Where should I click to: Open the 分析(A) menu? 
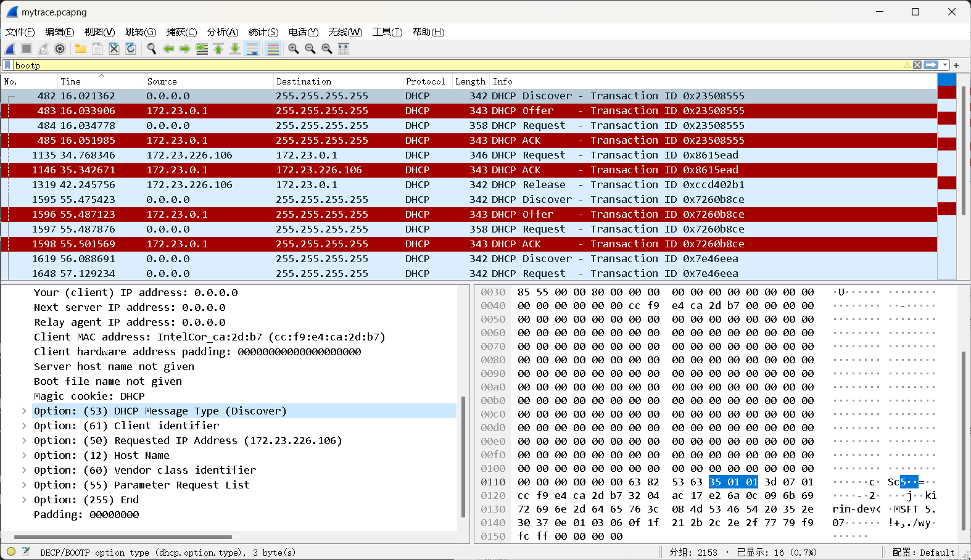[x=223, y=32]
